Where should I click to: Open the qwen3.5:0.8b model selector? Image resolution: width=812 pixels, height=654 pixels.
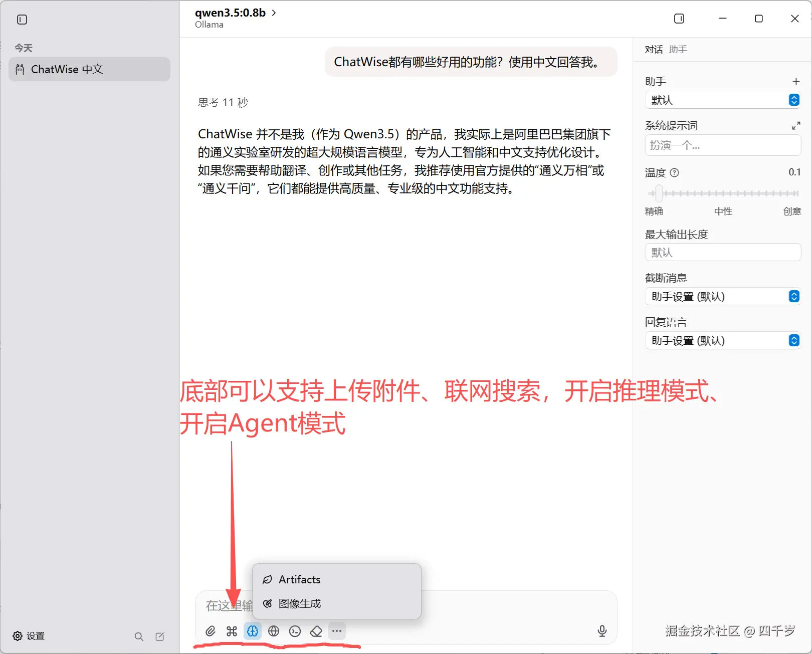(x=235, y=13)
